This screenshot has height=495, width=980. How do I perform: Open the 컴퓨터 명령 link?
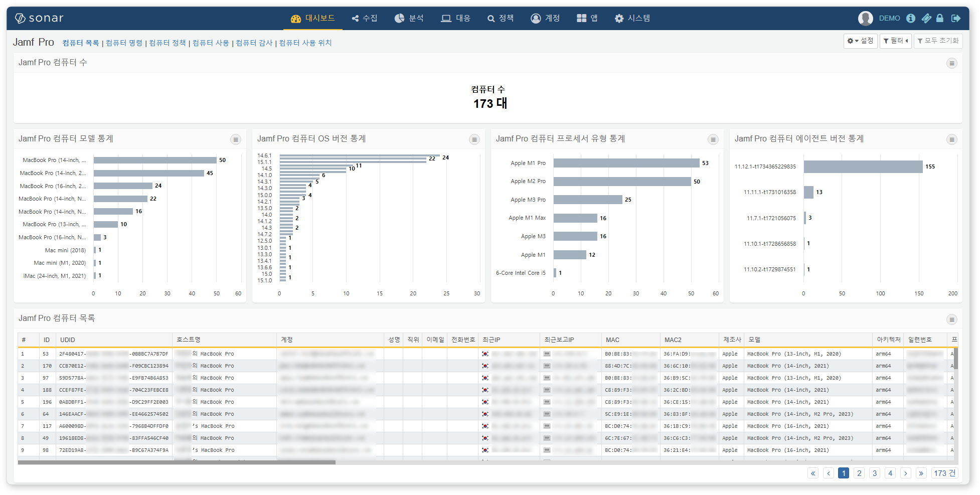pyautogui.click(x=124, y=43)
